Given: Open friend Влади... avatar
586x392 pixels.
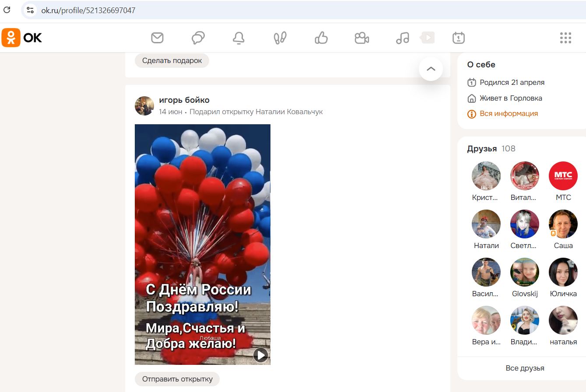Looking at the screenshot, I should coord(525,320).
